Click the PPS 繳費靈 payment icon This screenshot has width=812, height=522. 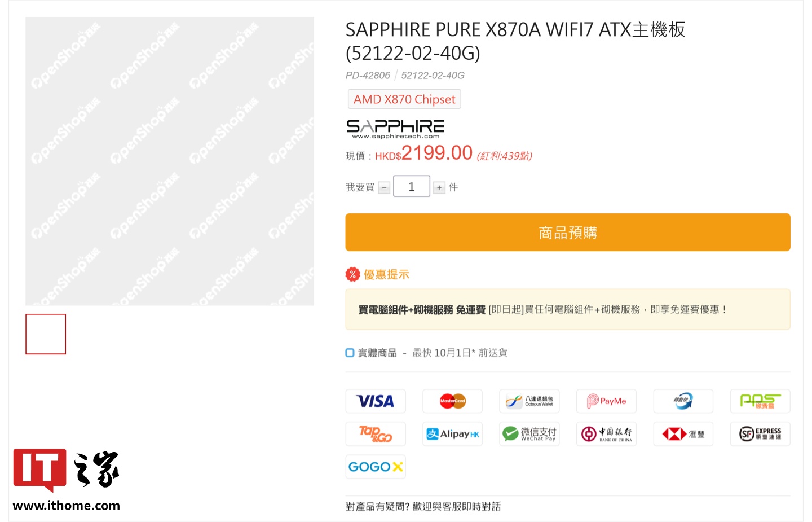click(x=760, y=401)
